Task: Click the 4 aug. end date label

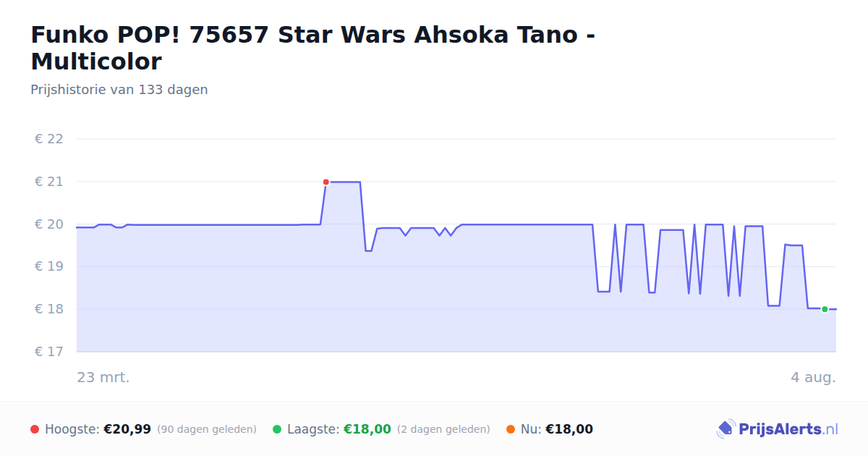Action: (813, 377)
